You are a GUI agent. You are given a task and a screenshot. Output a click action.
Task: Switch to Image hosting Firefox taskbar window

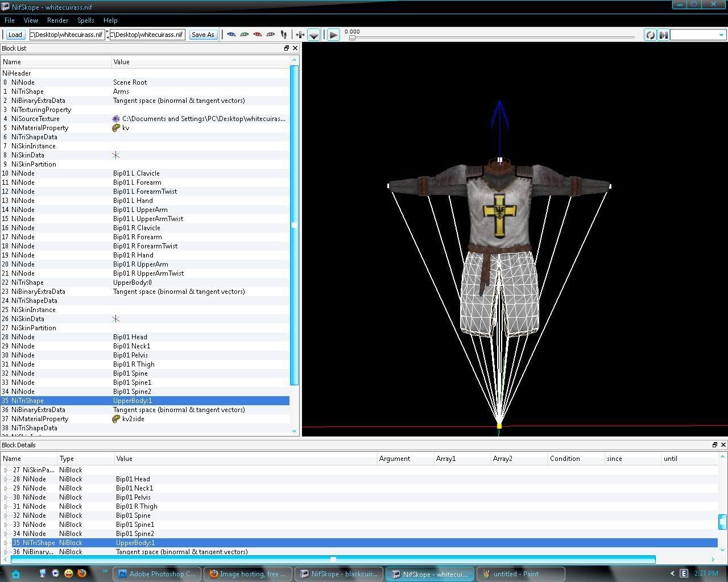pos(248,574)
